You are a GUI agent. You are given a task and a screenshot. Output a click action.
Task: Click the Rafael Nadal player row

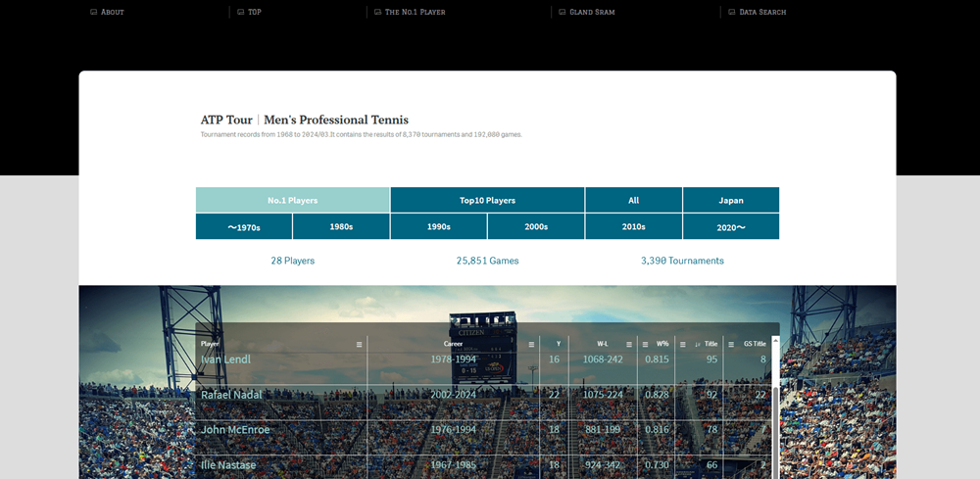[x=235, y=395]
